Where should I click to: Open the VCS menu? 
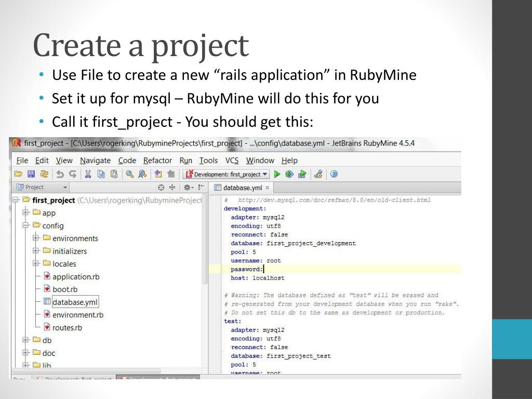point(232,161)
